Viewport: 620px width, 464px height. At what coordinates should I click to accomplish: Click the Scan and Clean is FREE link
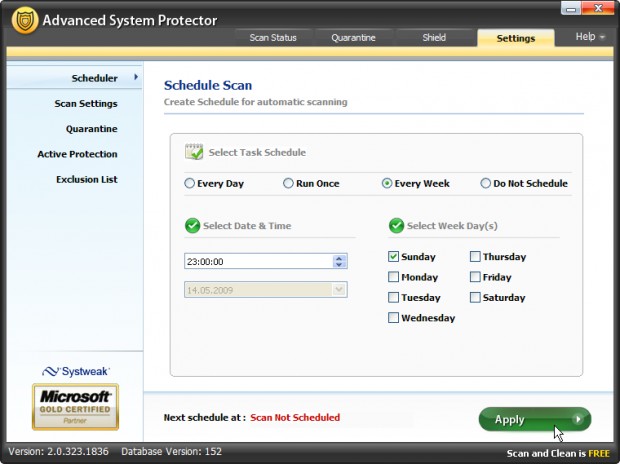pos(558,453)
